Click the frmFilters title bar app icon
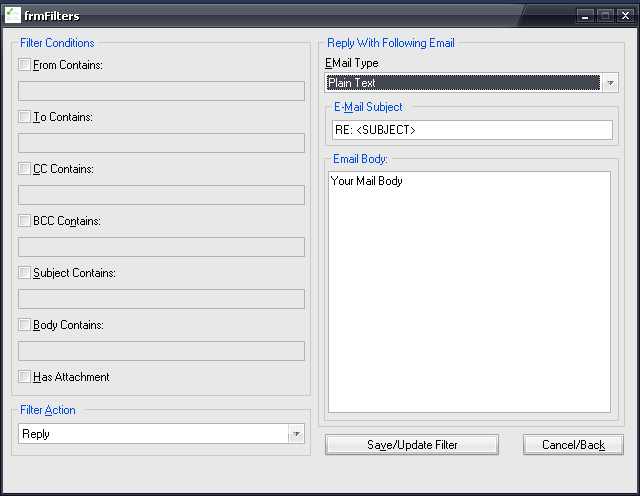This screenshot has height=496, width=640. pyautogui.click(x=13, y=15)
